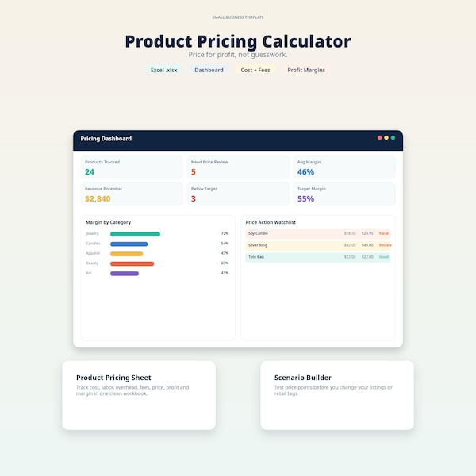The width and height of the screenshot is (476, 476).
Task: Select the Soy Candle watchlist row
Action: click(318, 233)
